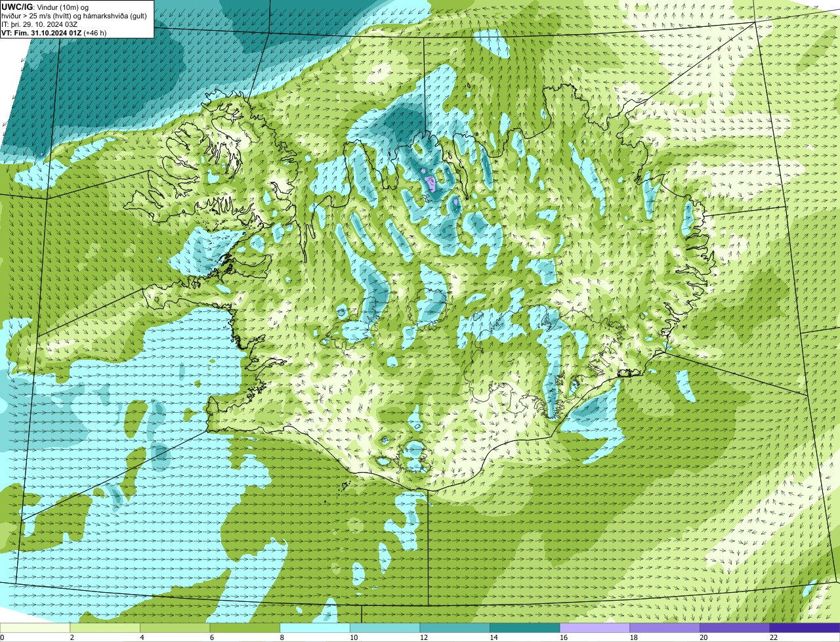This screenshot has height=642, width=840.
Task: Click the 'UWC/IG: Vindur (10m) og' title line
Action: (x=45, y=7)
